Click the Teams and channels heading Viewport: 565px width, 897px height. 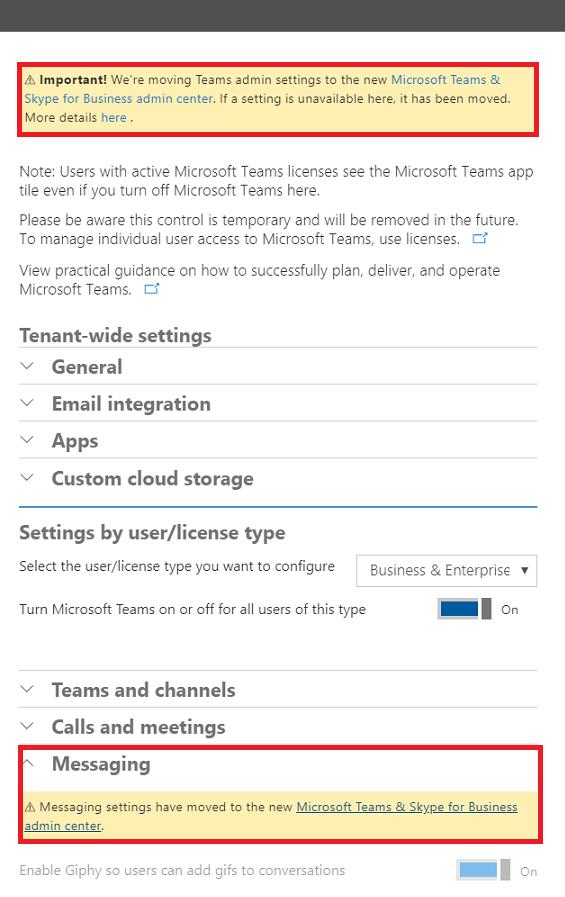tap(144, 690)
